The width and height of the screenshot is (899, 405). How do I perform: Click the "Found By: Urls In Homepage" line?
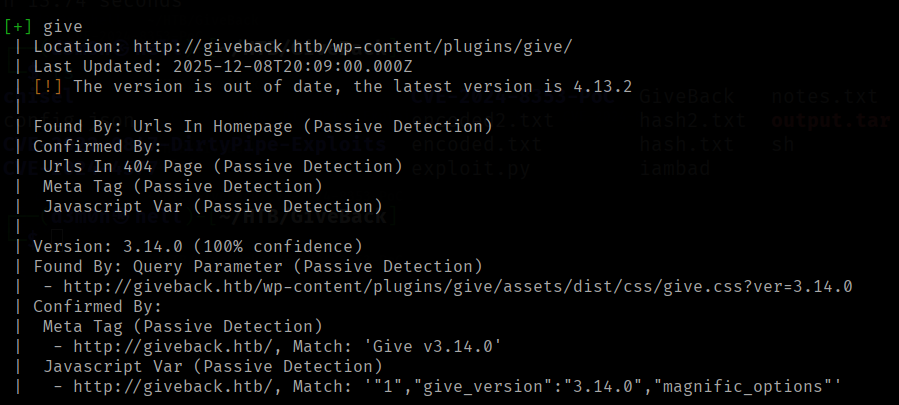(x=262, y=126)
